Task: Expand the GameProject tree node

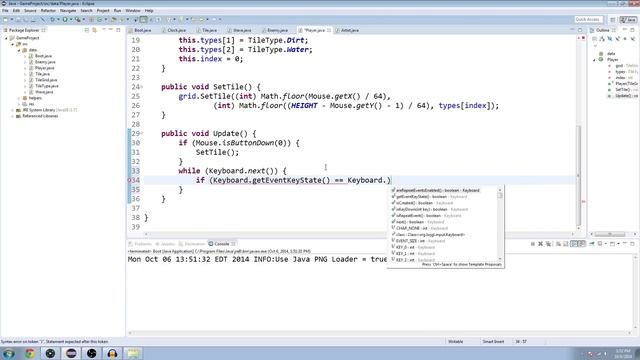Action: 7,38
